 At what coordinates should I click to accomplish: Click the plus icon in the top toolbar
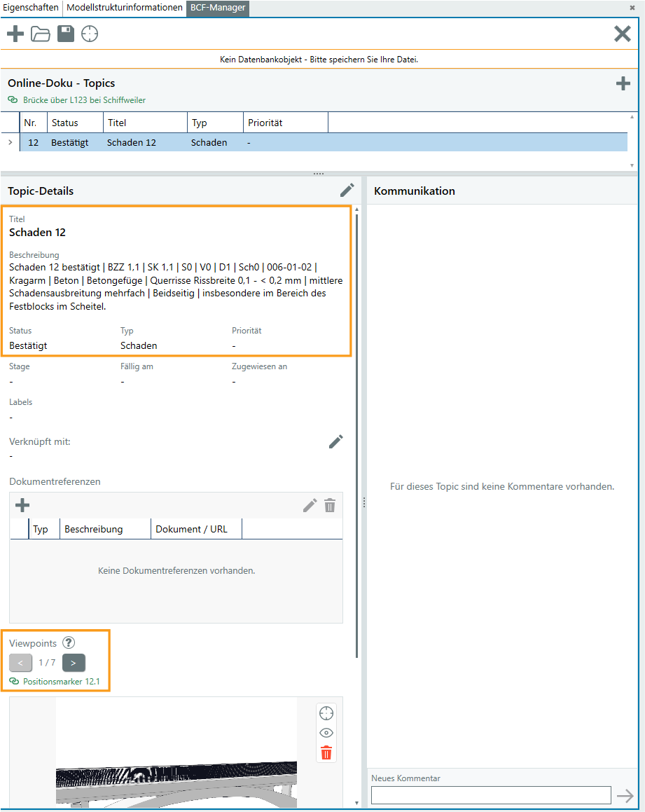coord(15,34)
